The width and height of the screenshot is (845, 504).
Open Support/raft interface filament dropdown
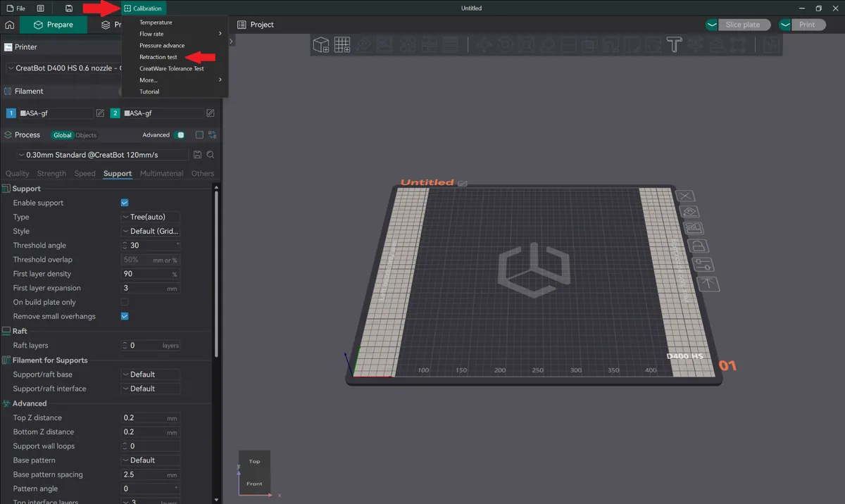pos(151,389)
